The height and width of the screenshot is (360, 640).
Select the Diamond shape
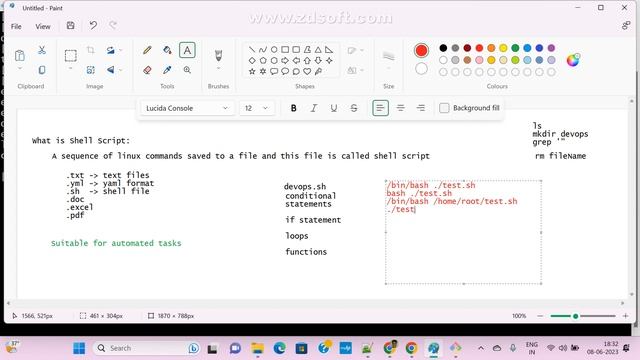[252, 60]
